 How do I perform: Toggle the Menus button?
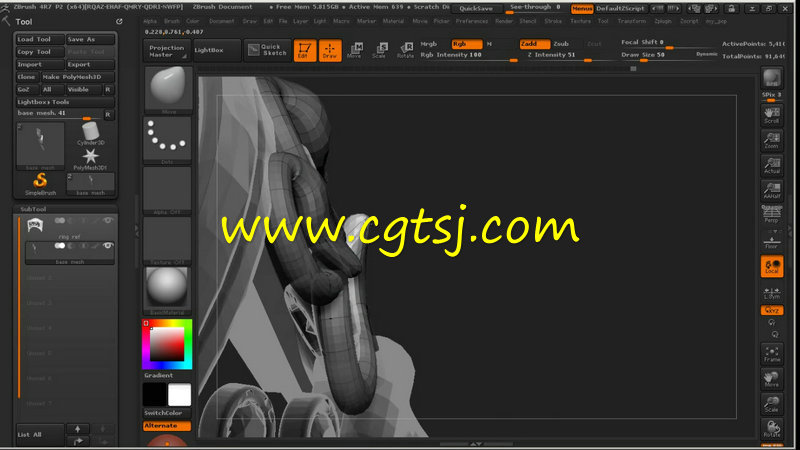click(582, 9)
